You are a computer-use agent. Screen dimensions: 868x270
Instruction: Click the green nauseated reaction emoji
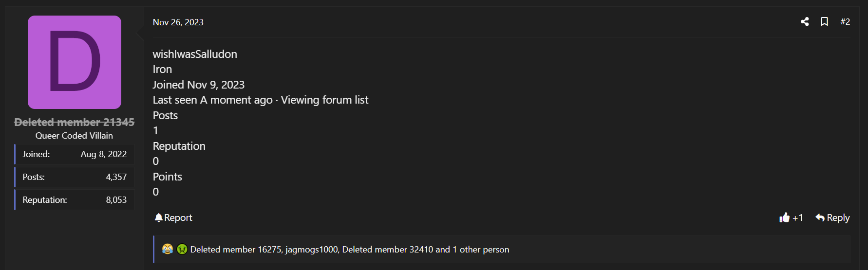click(182, 249)
